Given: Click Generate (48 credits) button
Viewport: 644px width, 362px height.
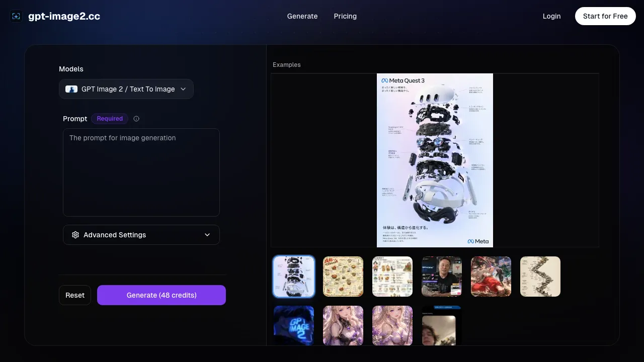Looking at the screenshot, I should (x=162, y=295).
